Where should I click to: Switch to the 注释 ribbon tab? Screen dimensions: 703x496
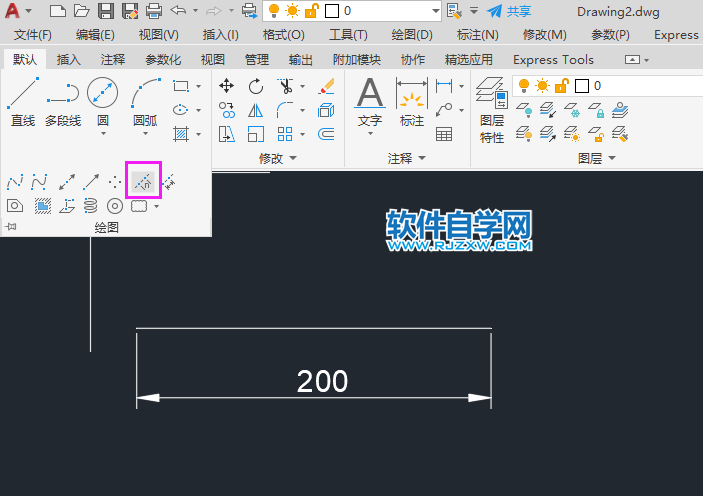point(113,59)
